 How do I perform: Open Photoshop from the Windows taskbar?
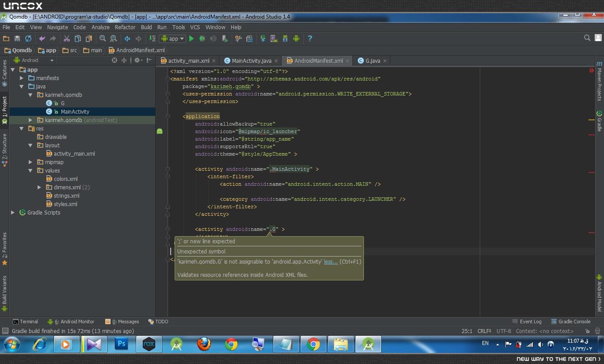click(122, 344)
